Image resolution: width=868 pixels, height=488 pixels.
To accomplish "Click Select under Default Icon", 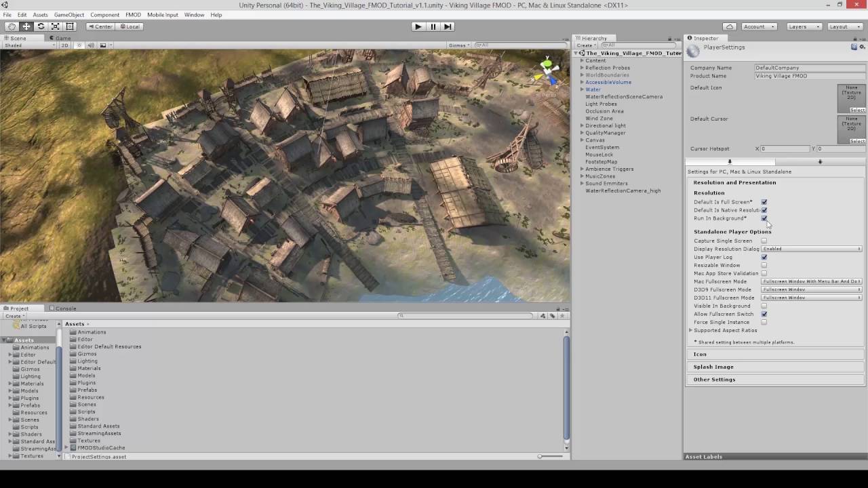I will [857, 110].
